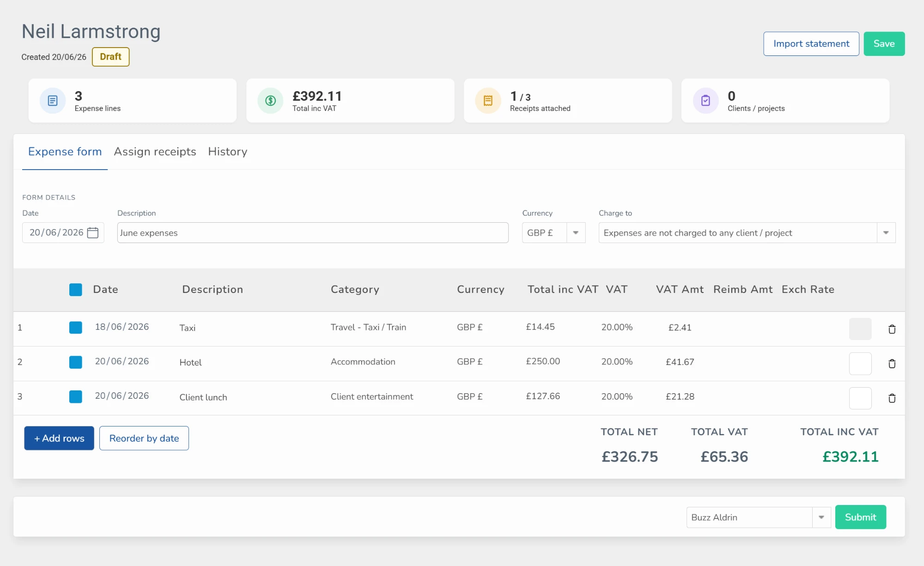
Task: Delete the Hotel expense row
Action: [892, 364]
